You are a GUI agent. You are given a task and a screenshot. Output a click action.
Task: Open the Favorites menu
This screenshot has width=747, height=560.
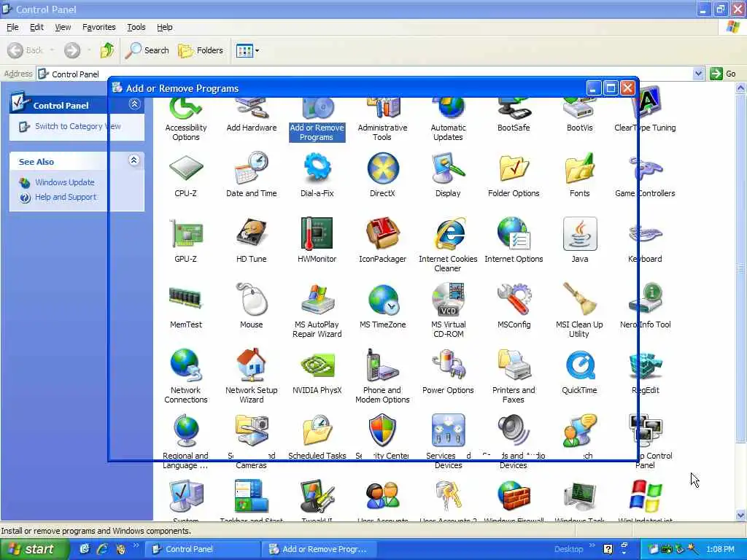click(98, 27)
